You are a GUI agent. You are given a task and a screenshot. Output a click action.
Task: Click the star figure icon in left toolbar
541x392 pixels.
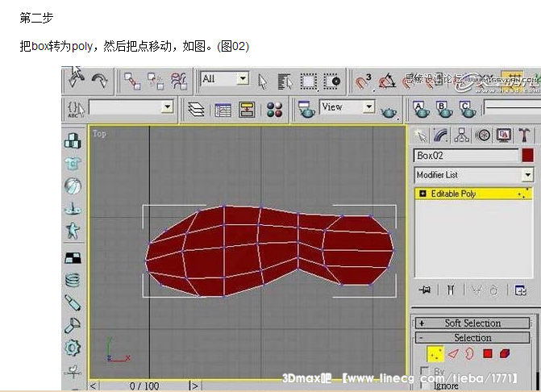point(73,231)
